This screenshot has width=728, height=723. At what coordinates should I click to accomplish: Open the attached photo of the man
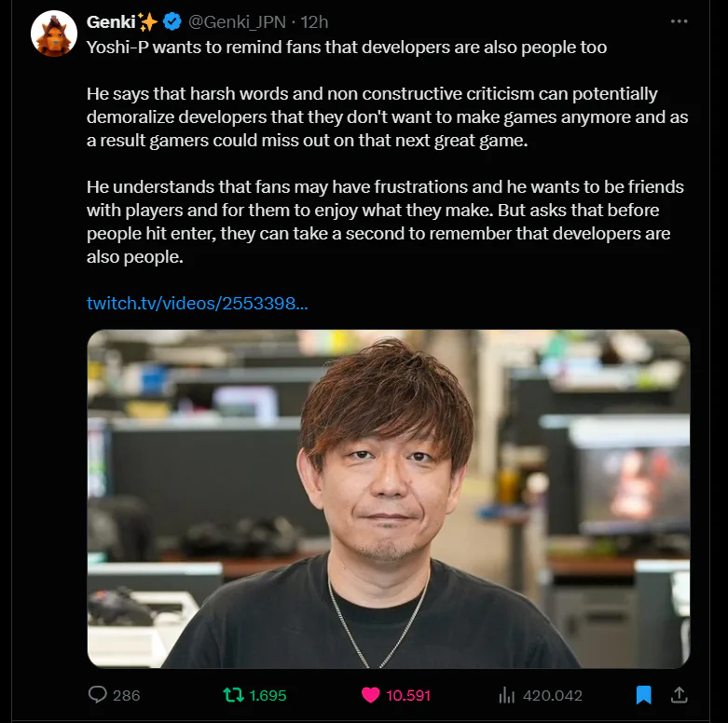(389, 498)
